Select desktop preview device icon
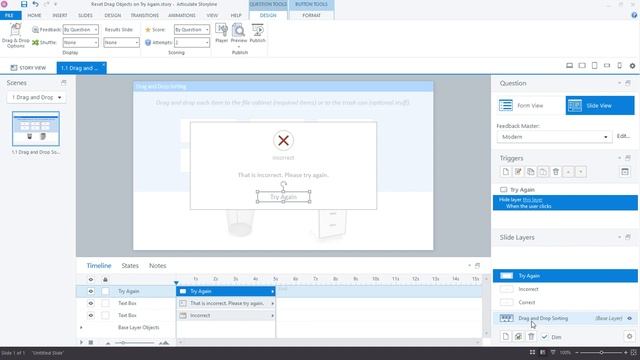The image size is (640, 360). click(x=569, y=66)
